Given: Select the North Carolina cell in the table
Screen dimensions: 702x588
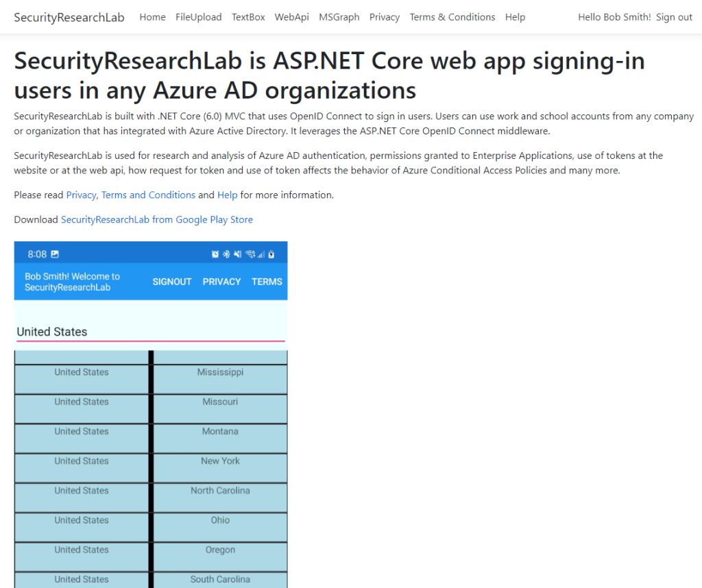Looking at the screenshot, I should point(220,498).
